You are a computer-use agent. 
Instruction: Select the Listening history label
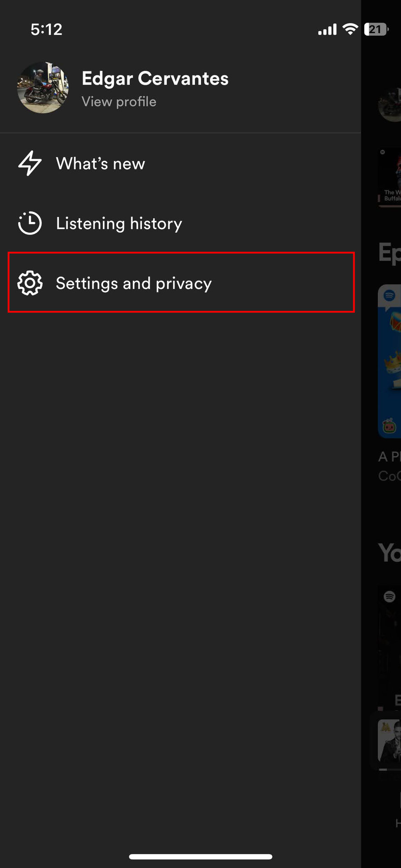pyautogui.click(x=119, y=223)
